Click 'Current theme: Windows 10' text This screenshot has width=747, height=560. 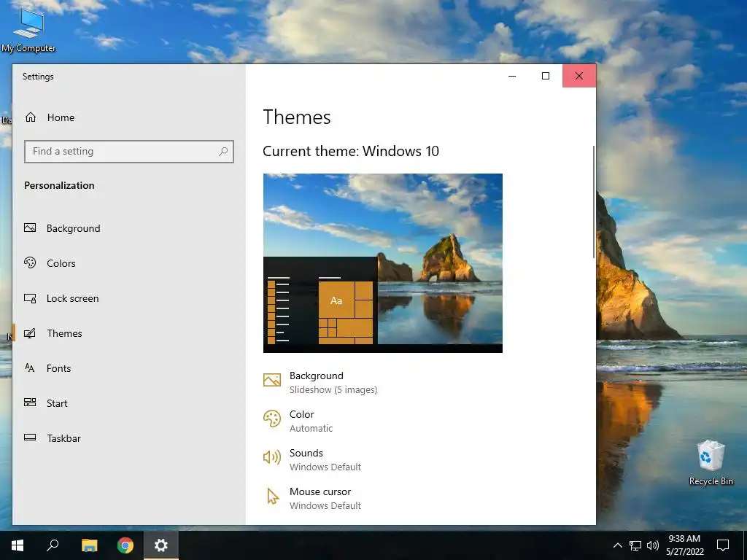pyautogui.click(x=351, y=151)
